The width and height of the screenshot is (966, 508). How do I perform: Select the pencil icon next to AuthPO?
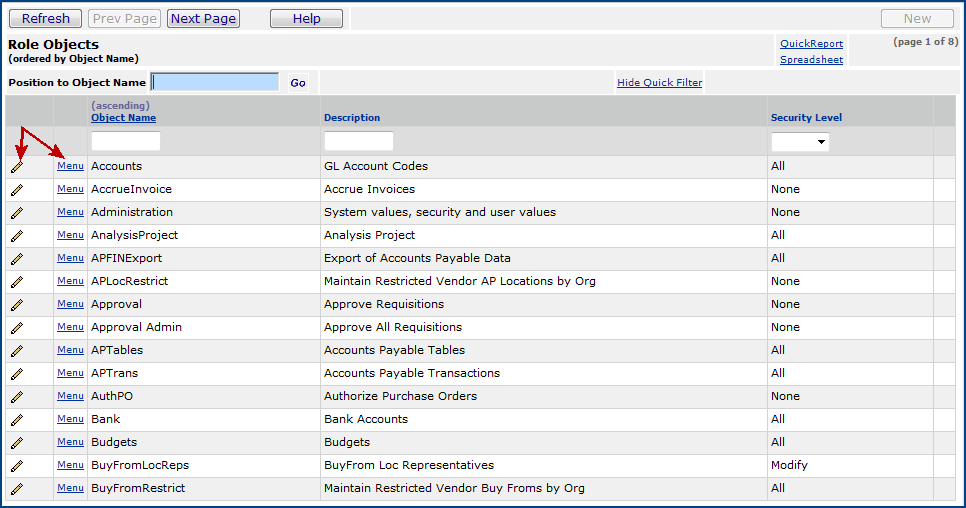click(17, 397)
